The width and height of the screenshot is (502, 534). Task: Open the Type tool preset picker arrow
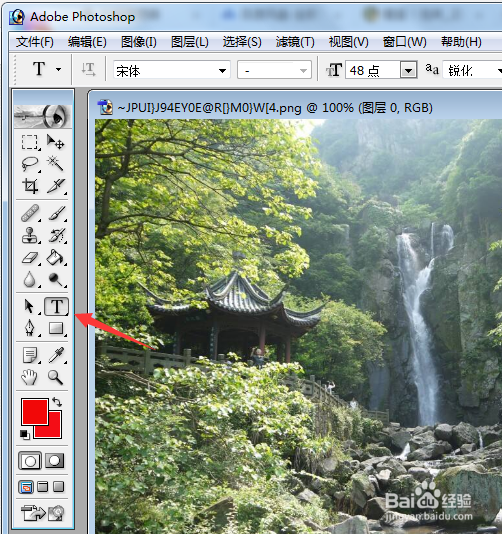point(59,69)
